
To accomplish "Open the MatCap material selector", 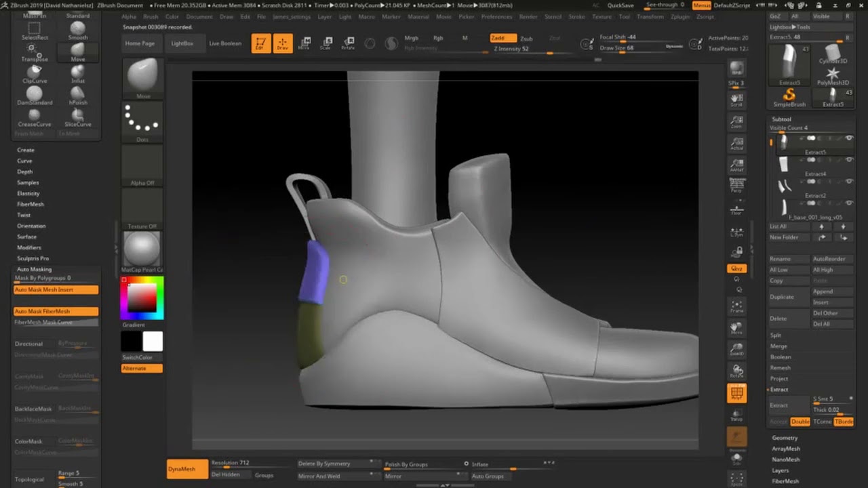I will pos(143,252).
